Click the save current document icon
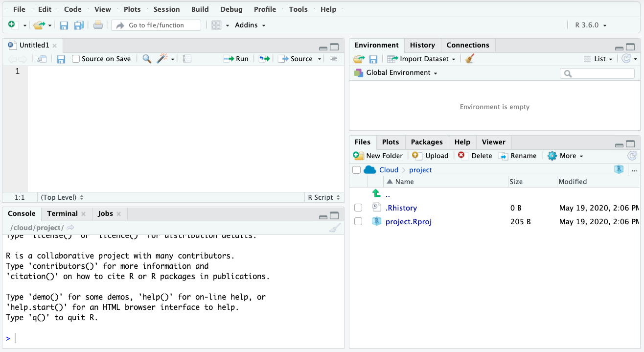Viewport: 644px width, 352px height. click(x=64, y=25)
